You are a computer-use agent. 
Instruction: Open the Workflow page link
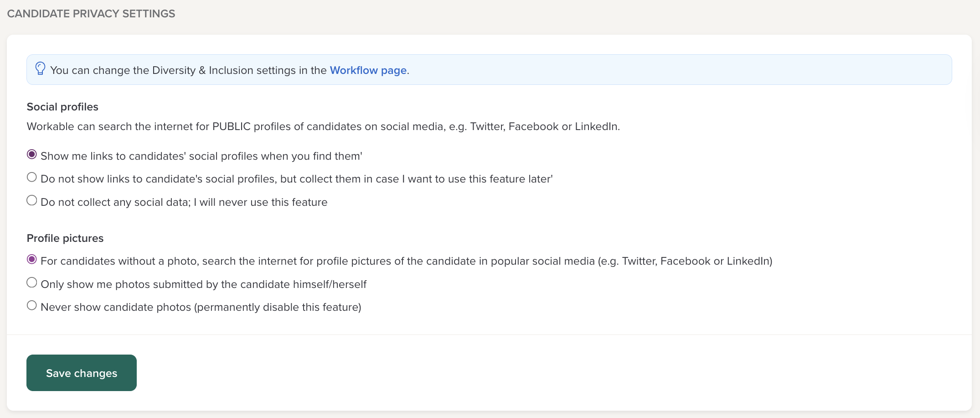click(368, 70)
